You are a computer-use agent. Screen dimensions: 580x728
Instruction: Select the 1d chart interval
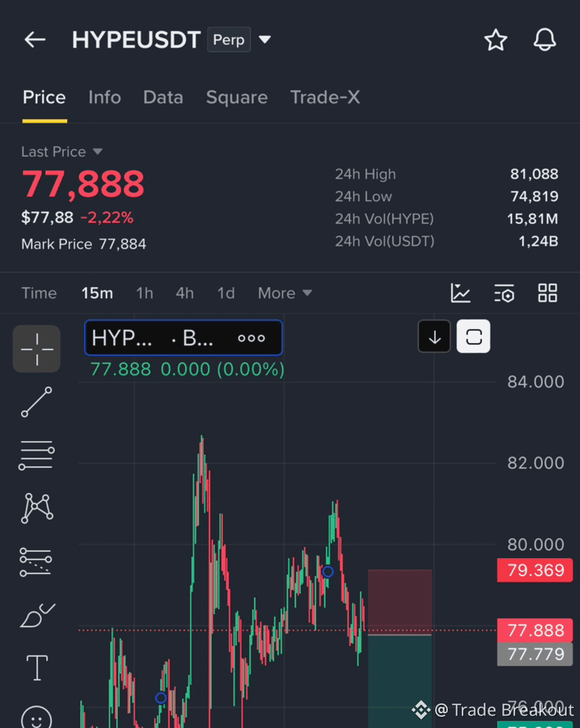coord(226,294)
